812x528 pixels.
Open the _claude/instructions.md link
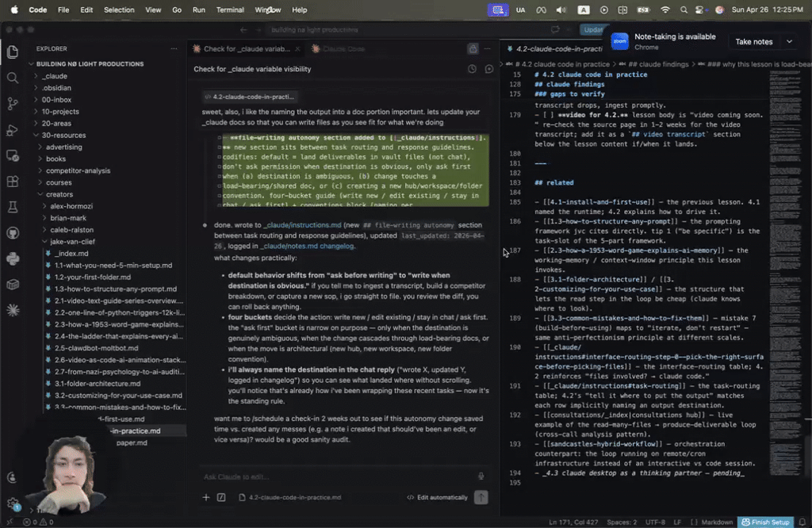[x=302, y=224]
